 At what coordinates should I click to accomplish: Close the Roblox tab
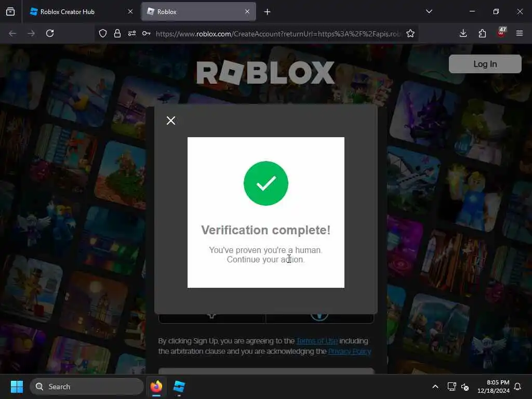point(247,12)
